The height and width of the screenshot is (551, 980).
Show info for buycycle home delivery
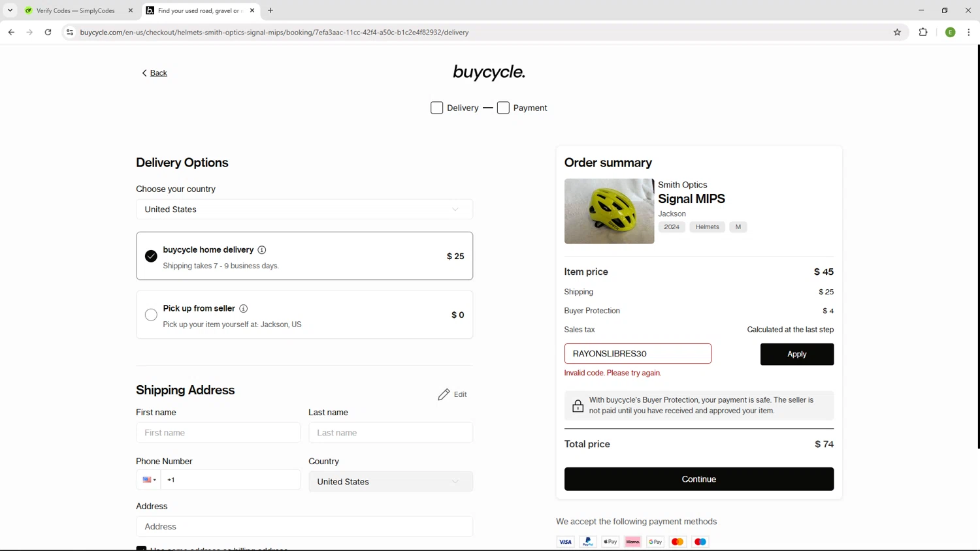(x=262, y=250)
